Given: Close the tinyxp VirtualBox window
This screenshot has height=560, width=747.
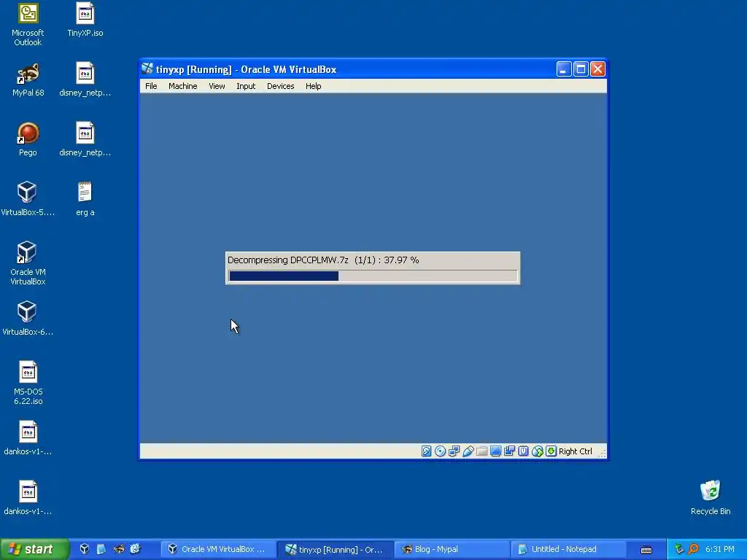Looking at the screenshot, I should click(x=598, y=69).
